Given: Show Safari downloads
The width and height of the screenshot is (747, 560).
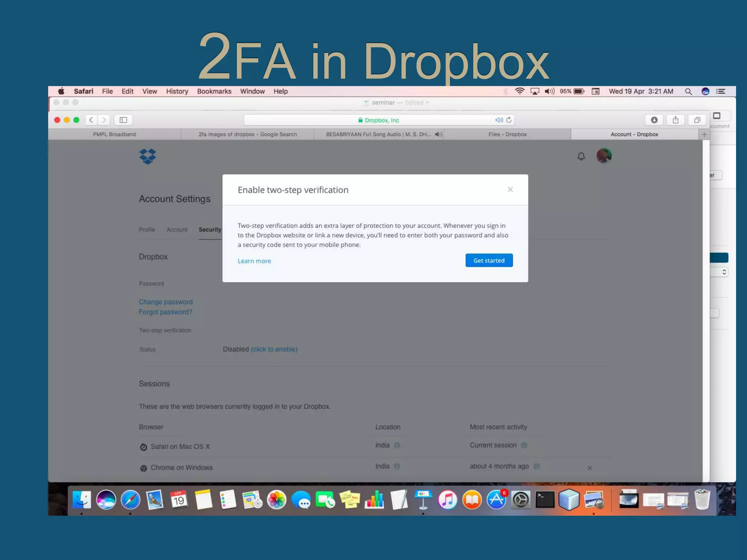Looking at the screenshot, I should coord(654,120).
